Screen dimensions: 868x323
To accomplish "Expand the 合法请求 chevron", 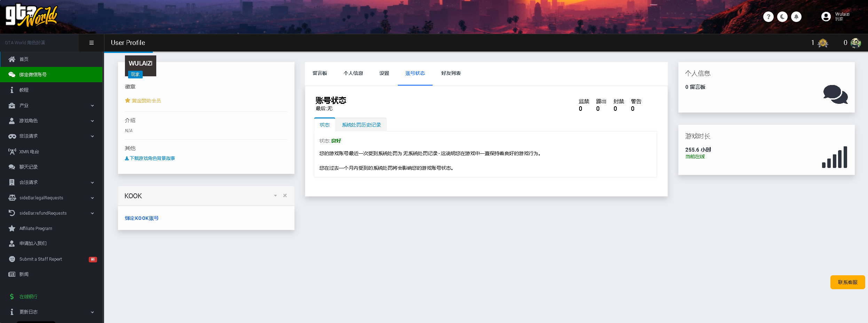I will [x=92, y=183].
